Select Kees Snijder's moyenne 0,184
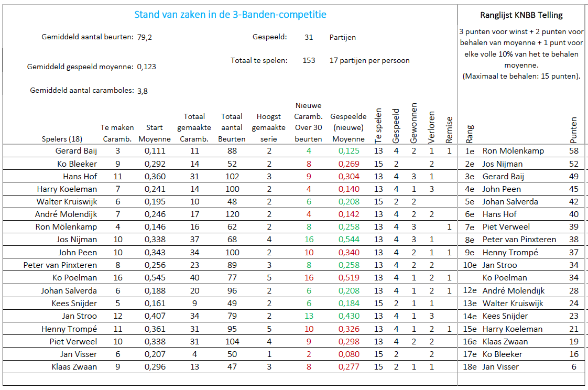Screen dimensions: 588x390 pyautogui.click(x=349, y=303)
